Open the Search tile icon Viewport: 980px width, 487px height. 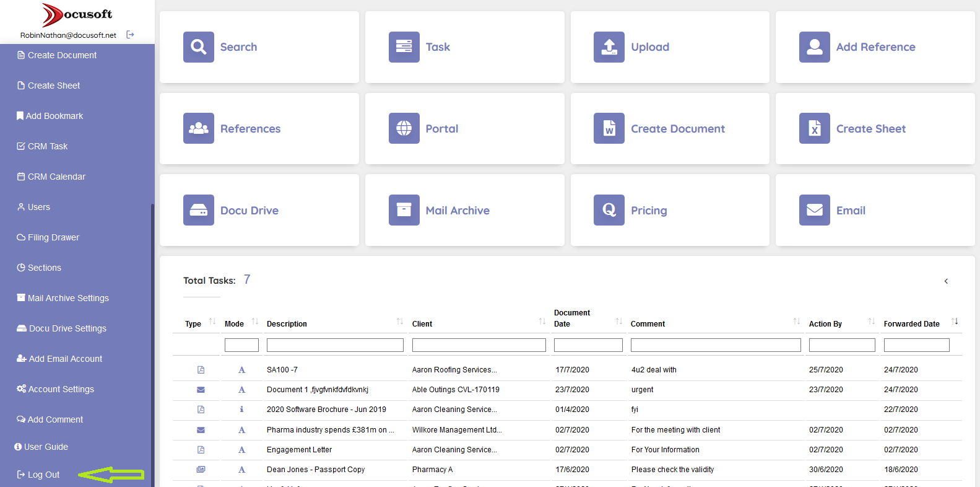click(x=199, y=47)
